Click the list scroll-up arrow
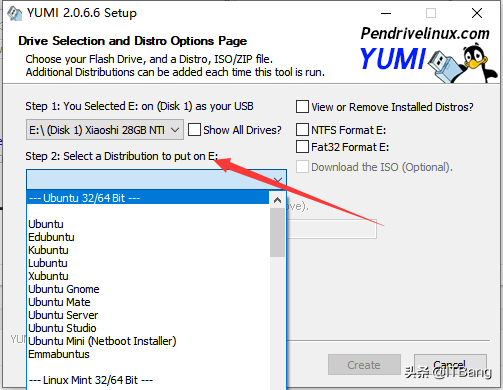 (x=277, y=200)
